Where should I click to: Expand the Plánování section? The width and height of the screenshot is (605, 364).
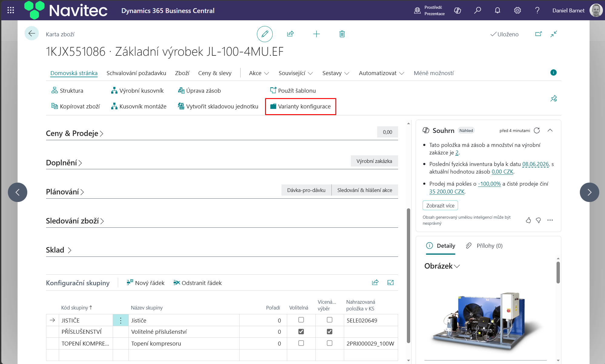(65, 192)
